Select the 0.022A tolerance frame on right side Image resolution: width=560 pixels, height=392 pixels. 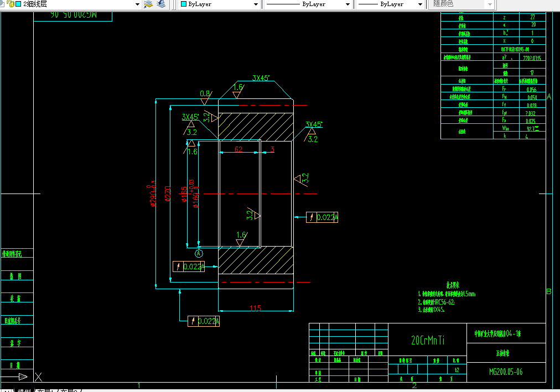[x=322, y=217]
